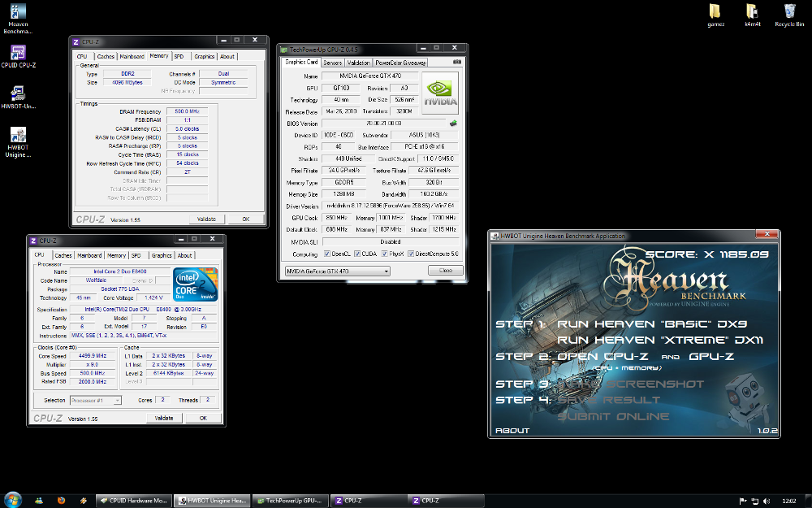Switch to HWBOT Unigine Heaven taskbar button
The height and width of the screenshot is (508, 812).
(x=211, y=501)
